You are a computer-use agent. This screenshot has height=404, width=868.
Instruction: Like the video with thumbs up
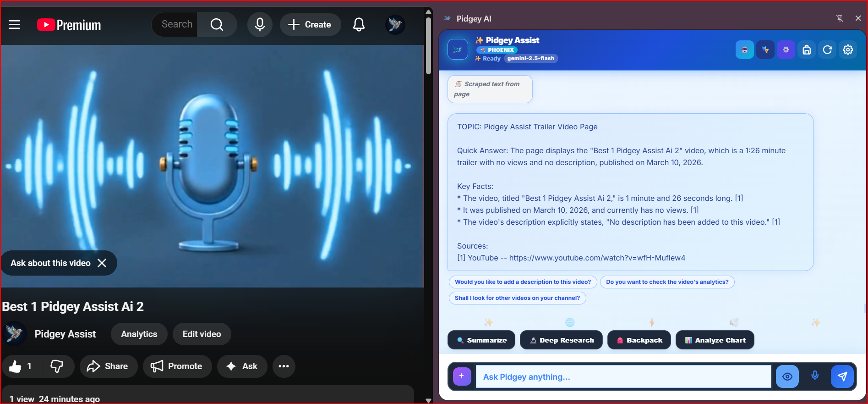tap(22, 366)
